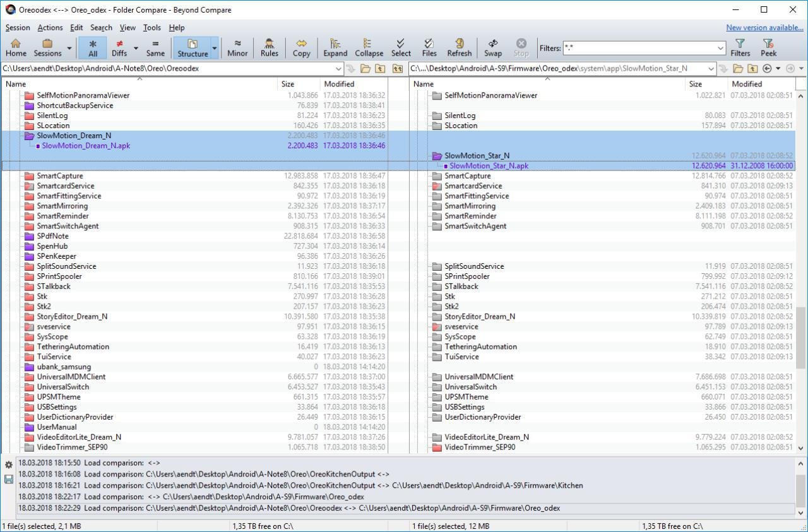Image resolution: width=808 pixels, height=532 pixels.
Task: Select the last log entry at 18:22:29
Action: (404, 508)
